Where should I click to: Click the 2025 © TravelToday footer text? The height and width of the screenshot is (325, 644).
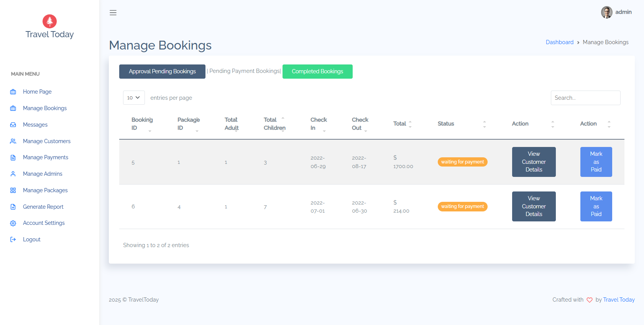pyautogui.click(x=134, y=300)
